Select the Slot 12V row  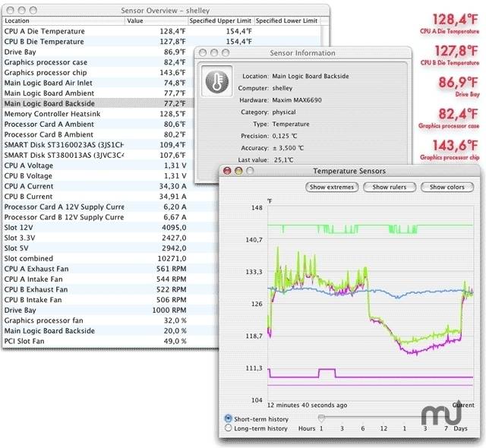click(x=110, y=227)
